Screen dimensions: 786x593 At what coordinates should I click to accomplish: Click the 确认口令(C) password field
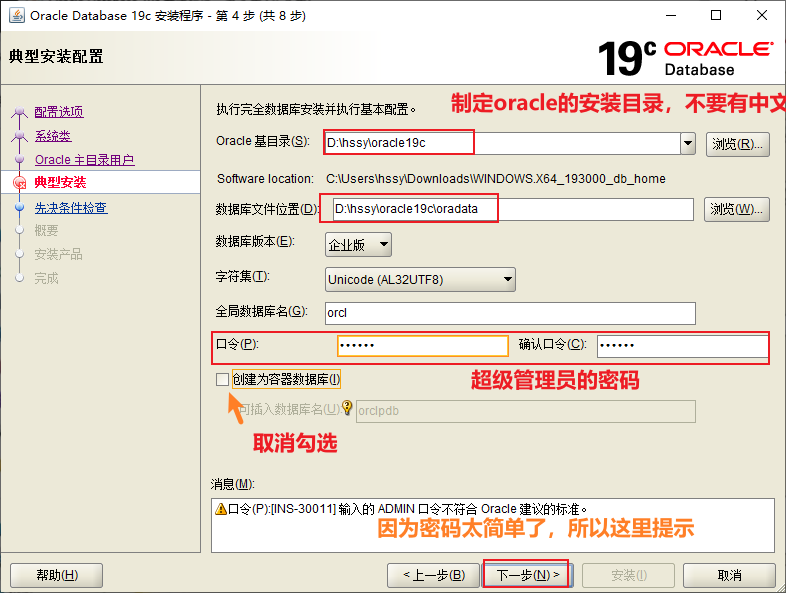(682, 346)
